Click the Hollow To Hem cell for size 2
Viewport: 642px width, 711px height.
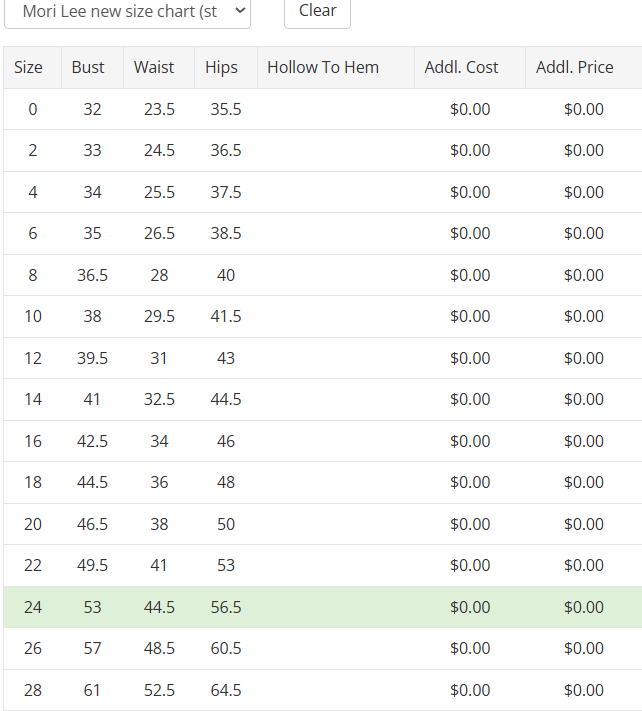(336, 151)
